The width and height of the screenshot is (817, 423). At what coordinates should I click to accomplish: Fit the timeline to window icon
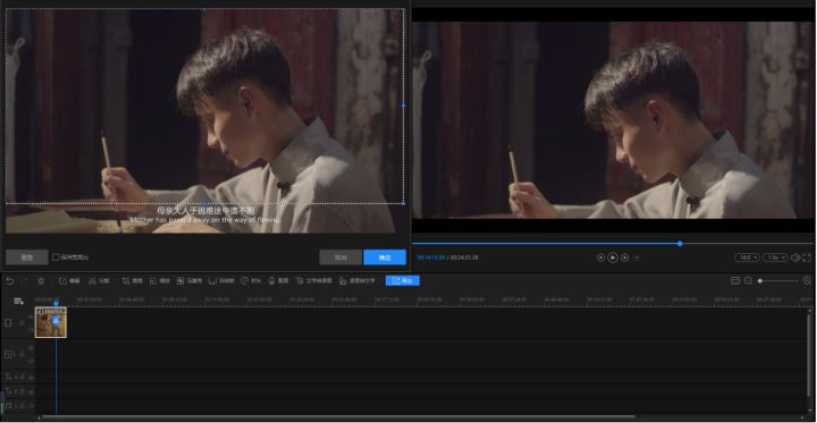(736, 281)
